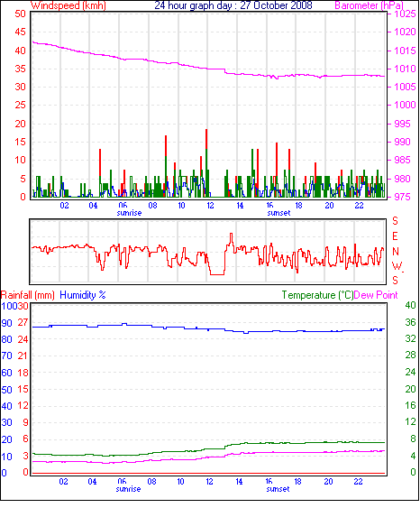Click the sunset marker under the wind graph
This screenshot has width=420, height=508.
point(278,213)
